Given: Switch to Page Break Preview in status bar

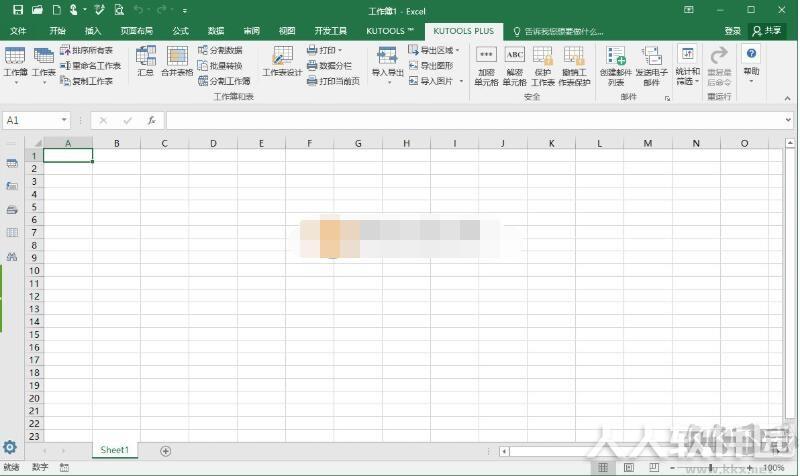Looking at the screenshot, I should pyautogui.click(x=654, y=467).
